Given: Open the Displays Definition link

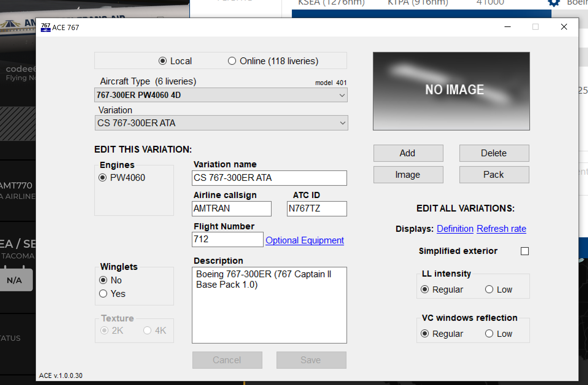Looking at the screenshot, I should [x=455, y=229].
